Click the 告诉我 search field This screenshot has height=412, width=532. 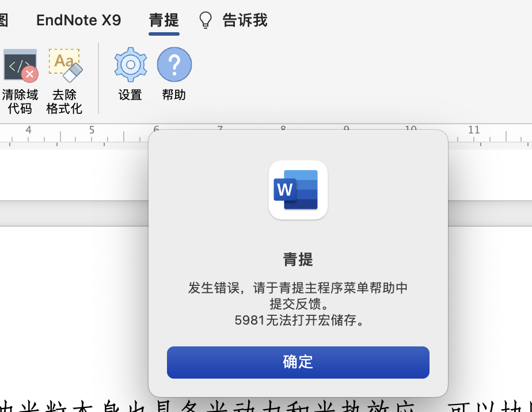245,20
